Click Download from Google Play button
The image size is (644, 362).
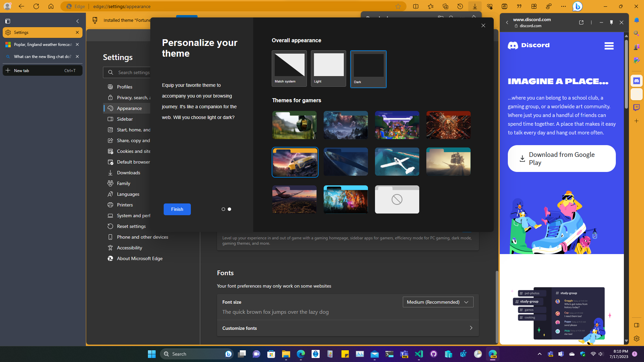[561, 159]
